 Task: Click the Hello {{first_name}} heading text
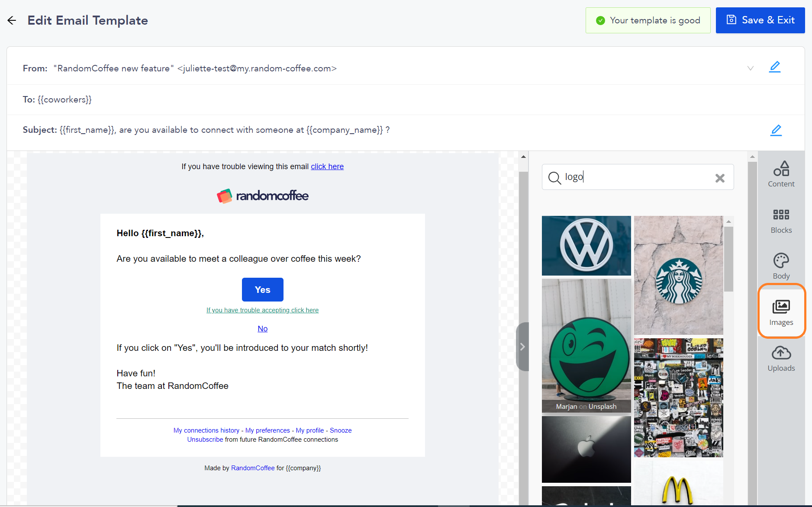(160, 233)
